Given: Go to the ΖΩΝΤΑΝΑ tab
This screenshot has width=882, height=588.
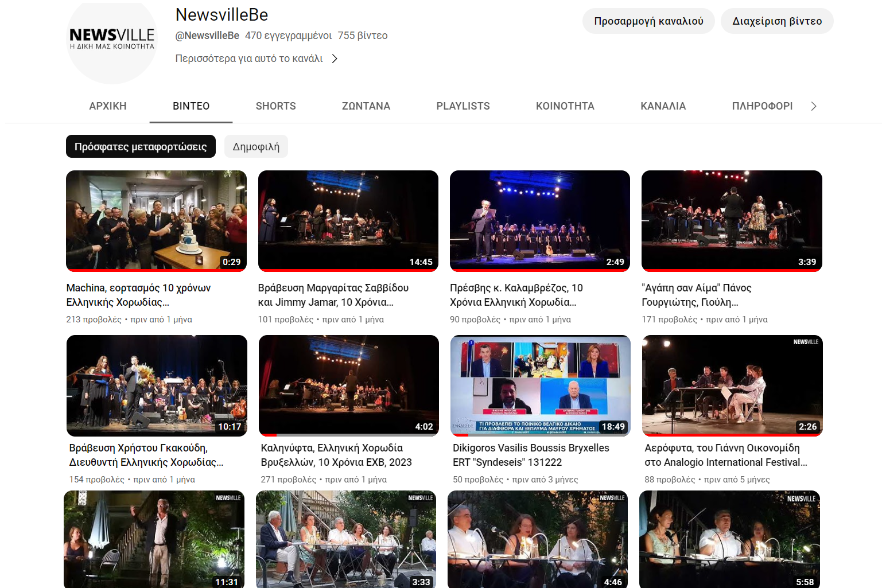Looking at the screenshot, I should (x=366, y=106).
